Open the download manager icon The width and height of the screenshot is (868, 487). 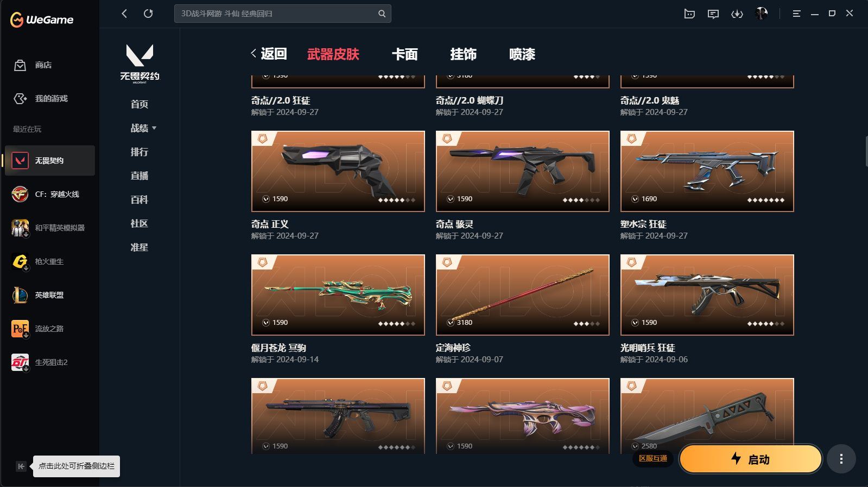point(737,14)
